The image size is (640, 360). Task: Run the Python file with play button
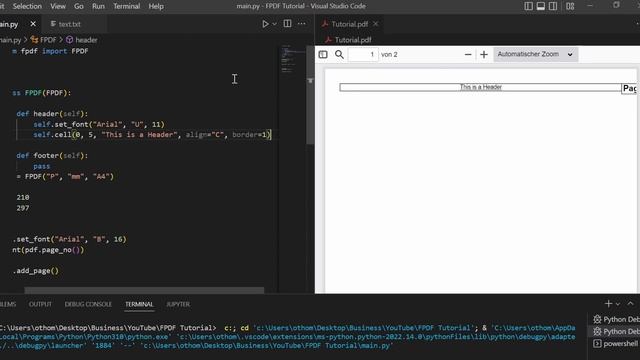(265, 24)
